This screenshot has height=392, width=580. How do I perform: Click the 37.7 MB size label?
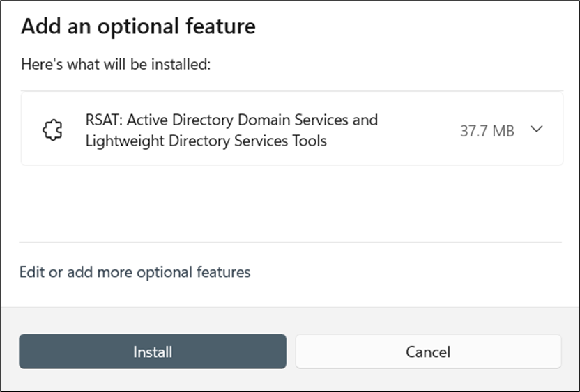[x=487, y=131]
